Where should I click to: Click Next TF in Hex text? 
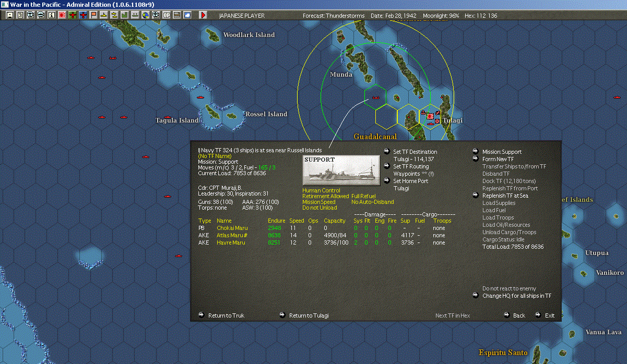coord(453,316)
